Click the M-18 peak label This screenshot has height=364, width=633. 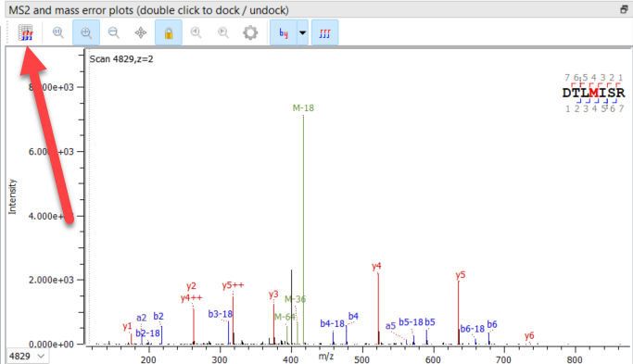pyautogui.click(x=303, y=108)
